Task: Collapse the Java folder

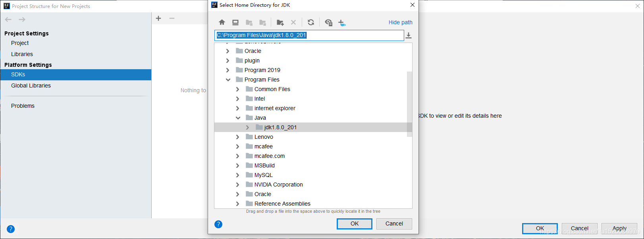Action: 238,118
